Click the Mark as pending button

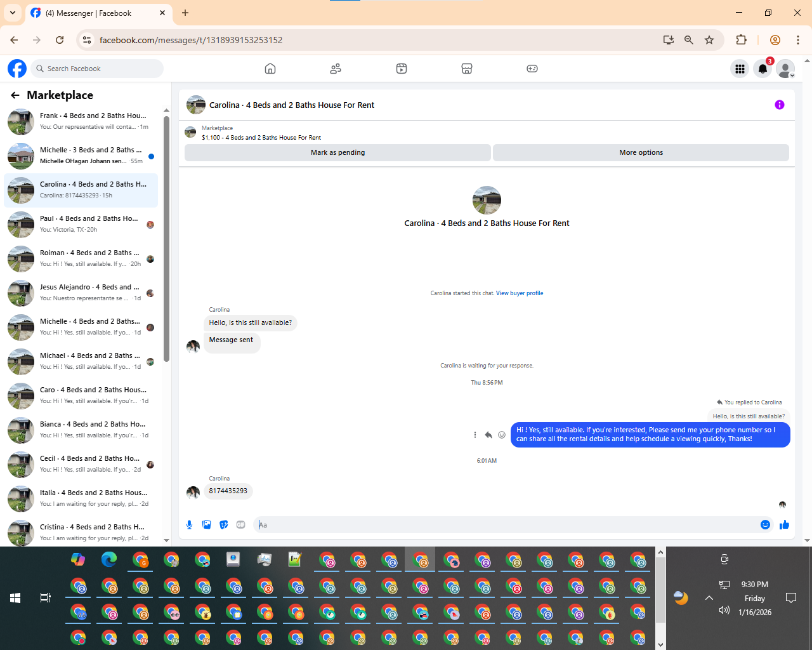pyautogui.click(x=337, y=152)
